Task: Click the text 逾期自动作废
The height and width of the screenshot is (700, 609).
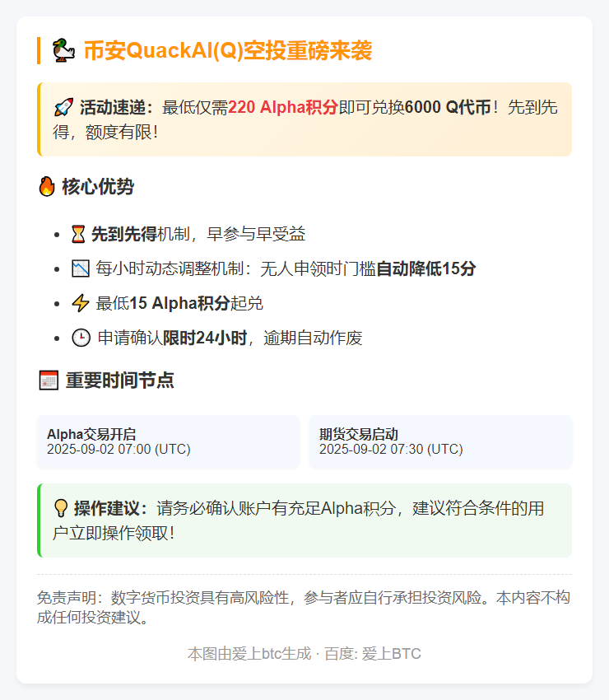Action: [313, 338]
